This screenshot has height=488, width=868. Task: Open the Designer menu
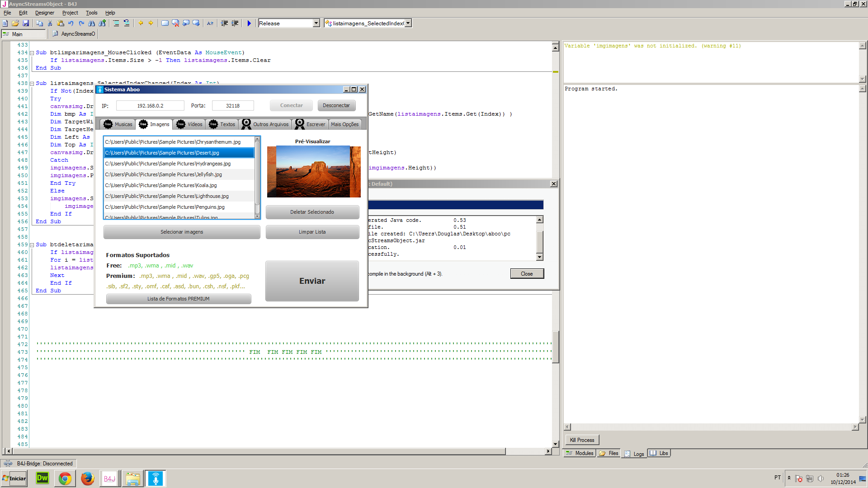click(x=44, y=13)
